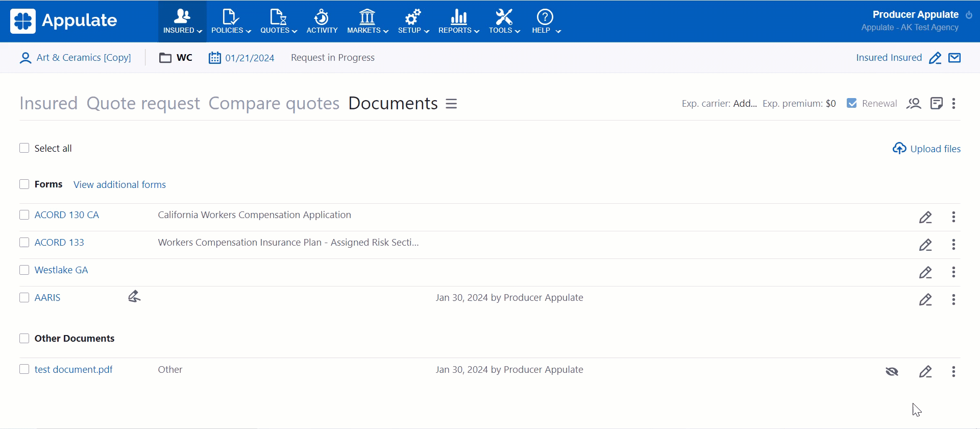This screenshot has height=429, width=980.
Task: Check the Select all checkbox
Action: [24, 148]
